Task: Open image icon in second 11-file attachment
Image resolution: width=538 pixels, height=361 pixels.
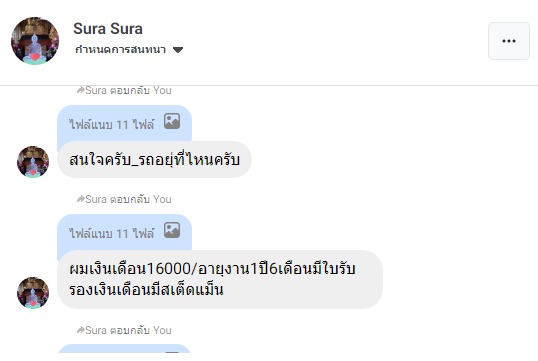Action: [x=172, y=230]
